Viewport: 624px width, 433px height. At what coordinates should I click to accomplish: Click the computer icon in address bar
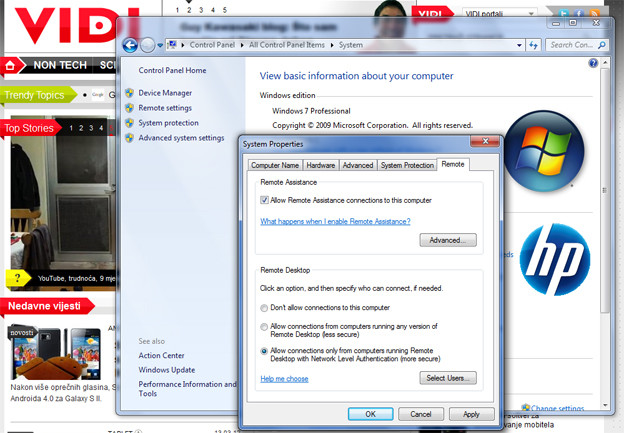click(x=173, y=45)
